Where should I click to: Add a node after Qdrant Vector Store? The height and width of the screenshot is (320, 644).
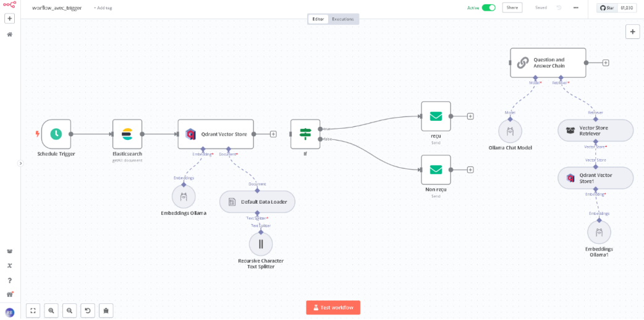273,134
